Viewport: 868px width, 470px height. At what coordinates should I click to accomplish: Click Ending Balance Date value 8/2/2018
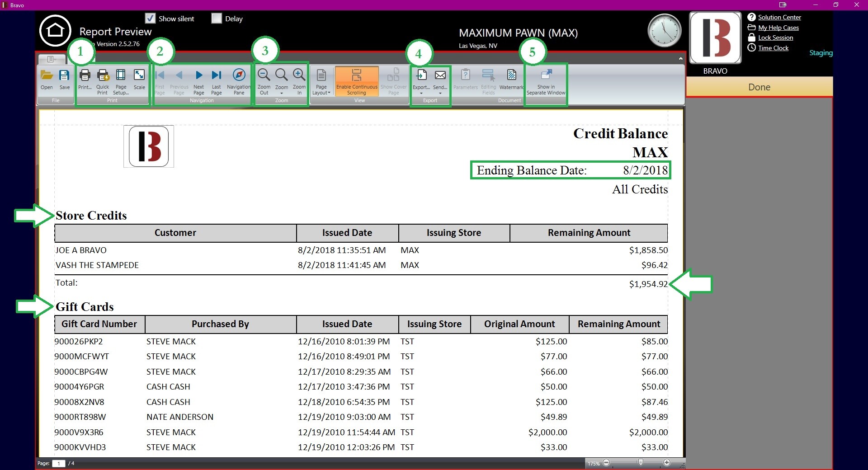(645, 170)
